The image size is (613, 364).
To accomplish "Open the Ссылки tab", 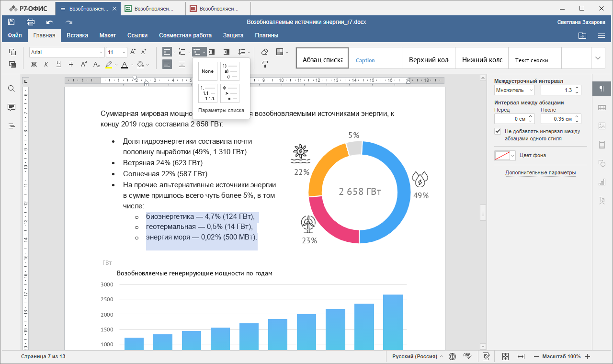I will pos(137,35).
